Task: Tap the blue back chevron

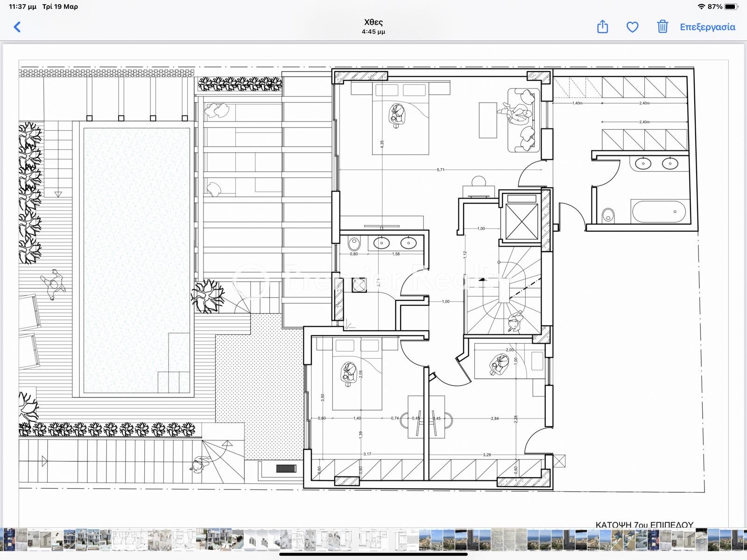Action: point(17,27)
